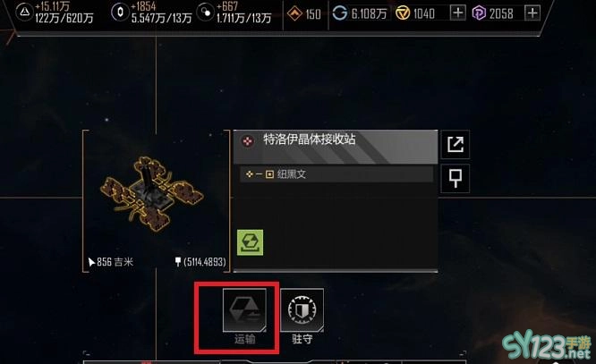This screenshot has height=364, width=596.
Task: Add gold coins with plus beside 1040
Action: (x=458, y=13)
